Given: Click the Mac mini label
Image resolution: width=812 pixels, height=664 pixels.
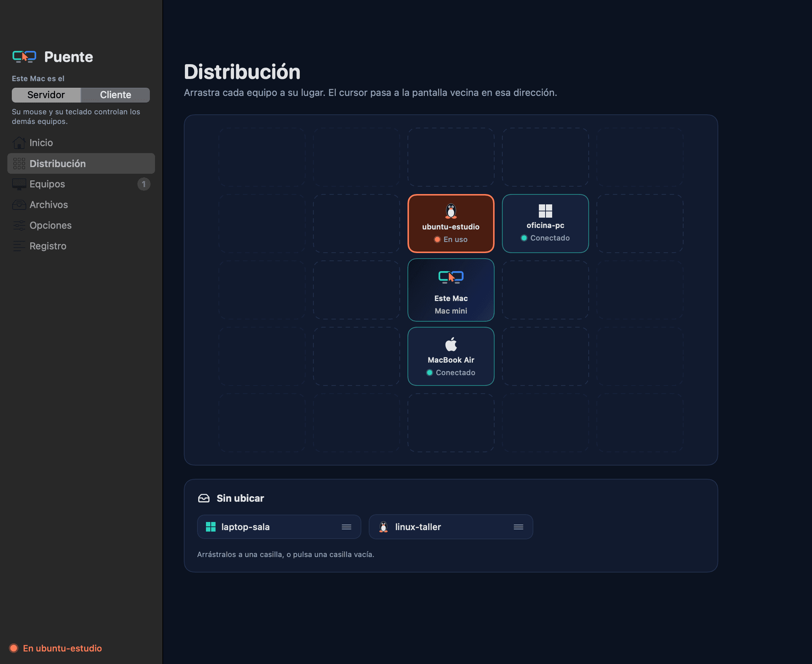Looking at the screenshot, I should 451,311.
